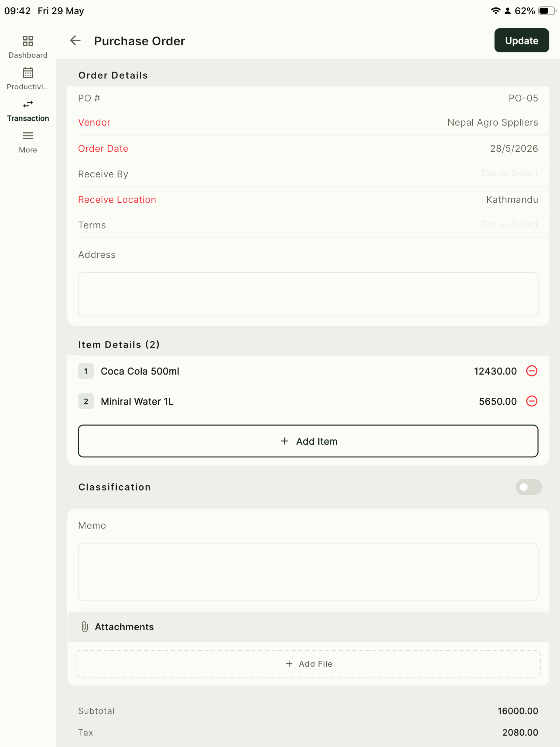Click the Update button

(x=521, y=40)
